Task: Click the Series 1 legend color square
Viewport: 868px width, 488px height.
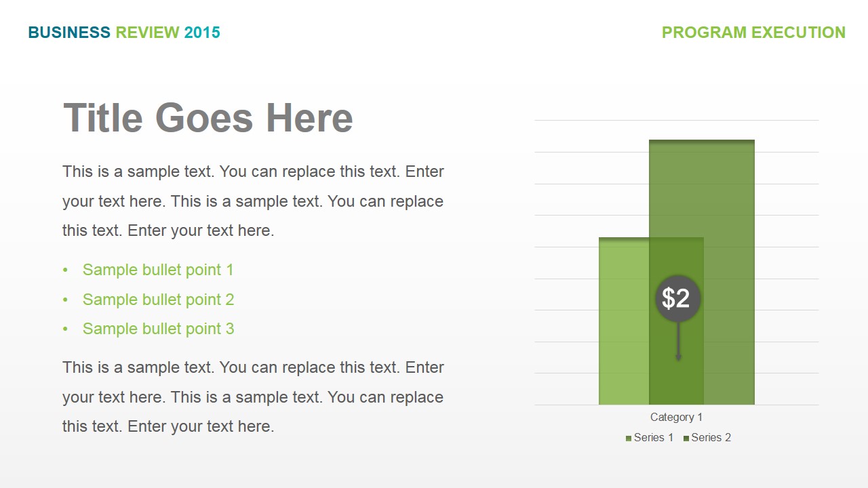Action: (x=629, y=439)
